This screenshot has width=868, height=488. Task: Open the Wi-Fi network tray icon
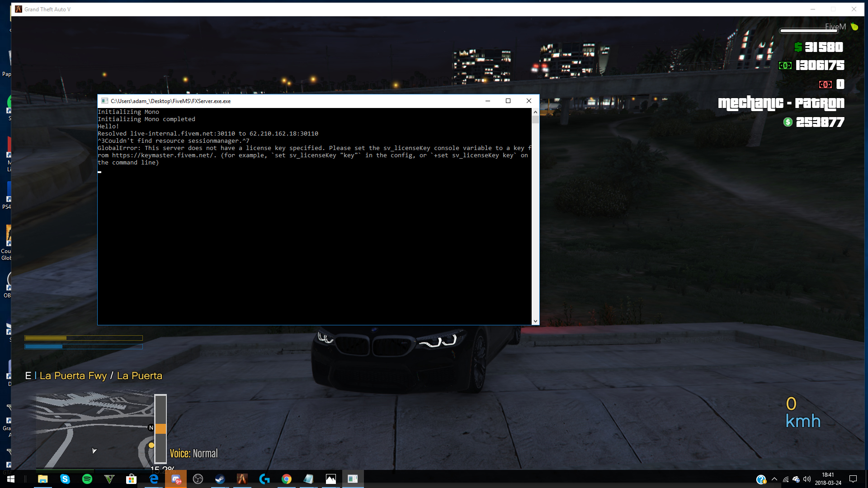[786, 479]
